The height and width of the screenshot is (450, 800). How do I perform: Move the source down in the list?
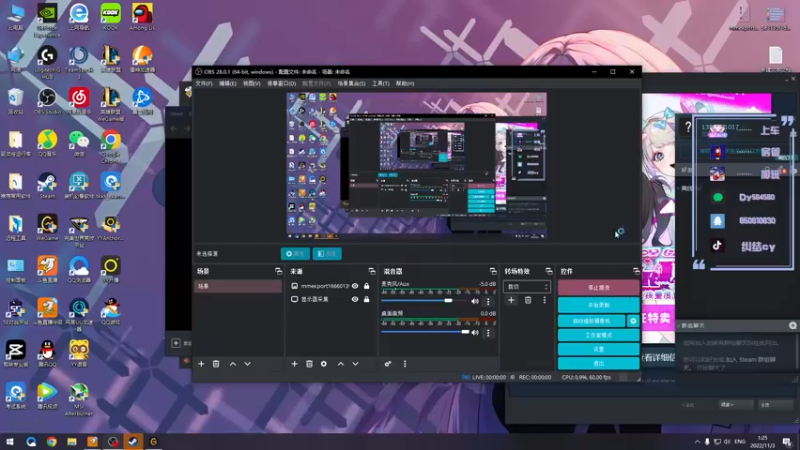[x=356, y=364]
